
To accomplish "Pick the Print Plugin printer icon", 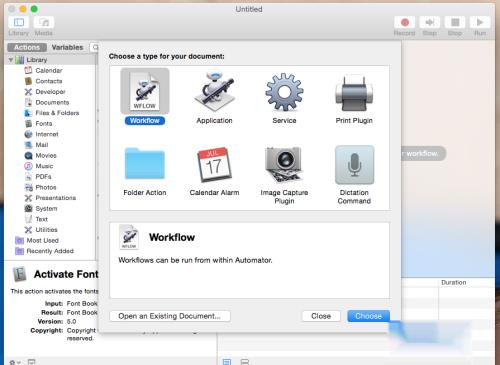I will click(354, 93).
